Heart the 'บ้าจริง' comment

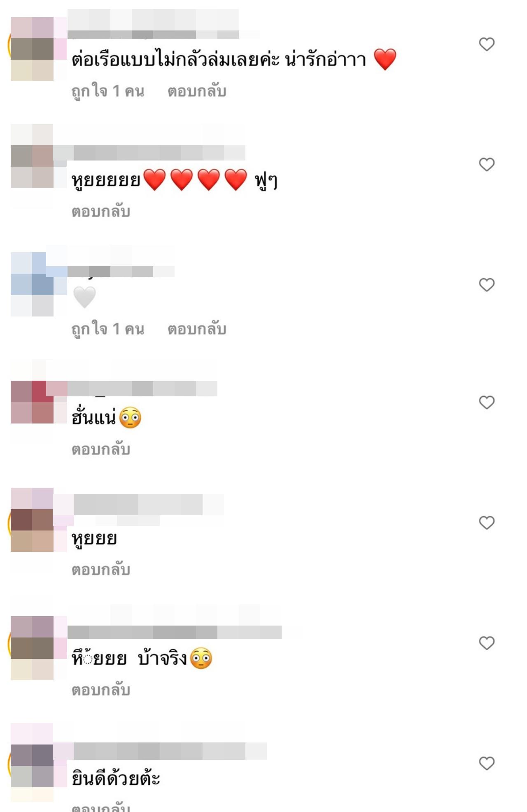(487, 643)
